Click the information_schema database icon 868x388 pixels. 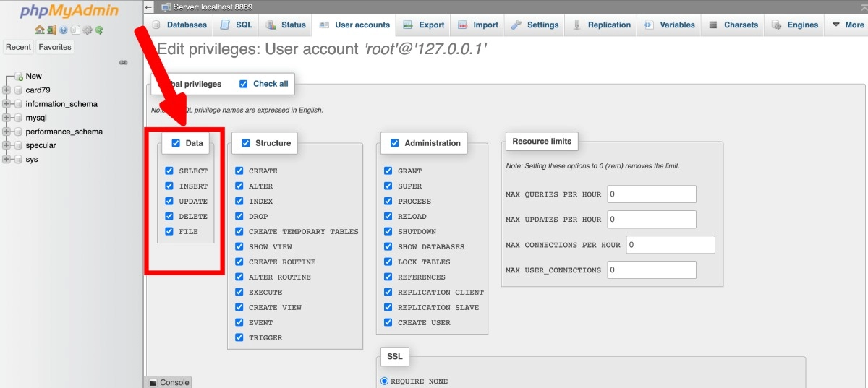pos(17,104)
